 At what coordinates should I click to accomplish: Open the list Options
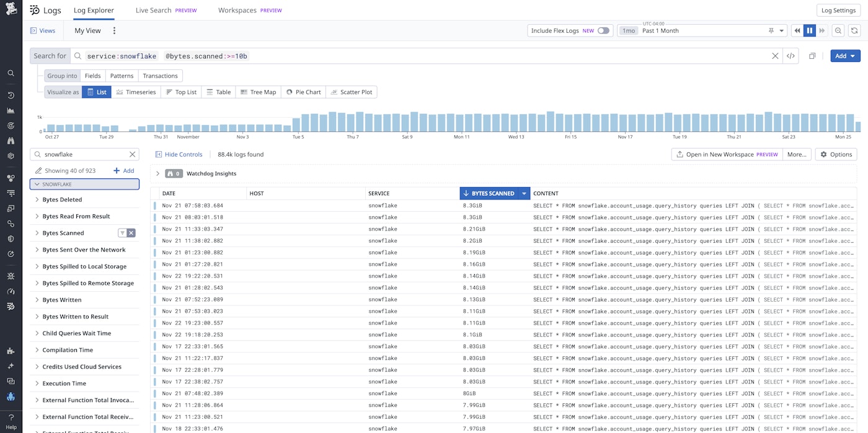[x=836, y=154]
